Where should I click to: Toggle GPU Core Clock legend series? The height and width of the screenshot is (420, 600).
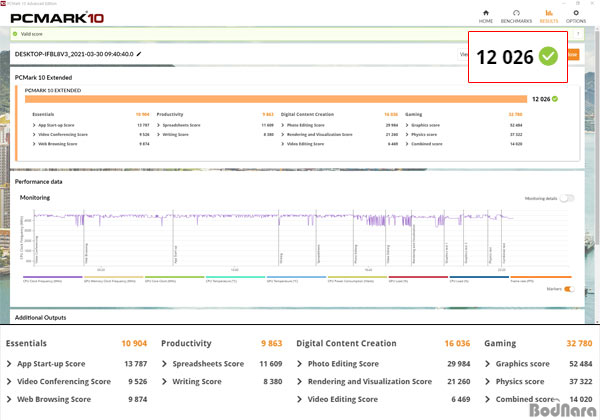coord(174,279)
